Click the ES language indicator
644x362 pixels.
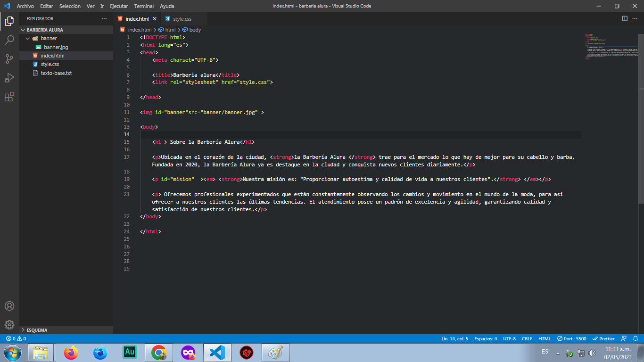(x=545, y=352)
